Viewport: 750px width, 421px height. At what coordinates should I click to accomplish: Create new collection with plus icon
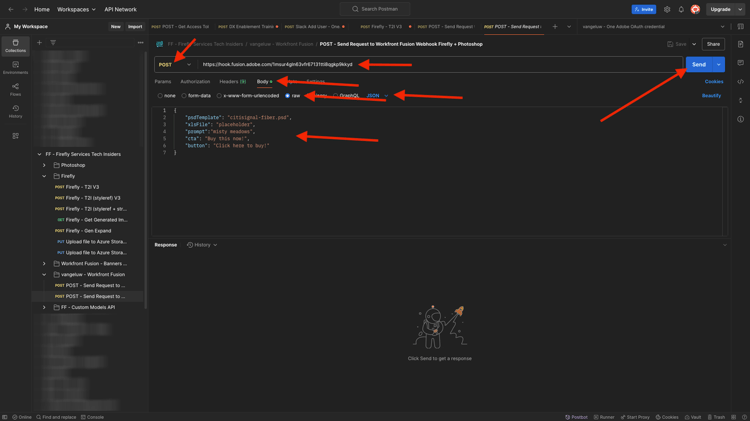[39, 43]
